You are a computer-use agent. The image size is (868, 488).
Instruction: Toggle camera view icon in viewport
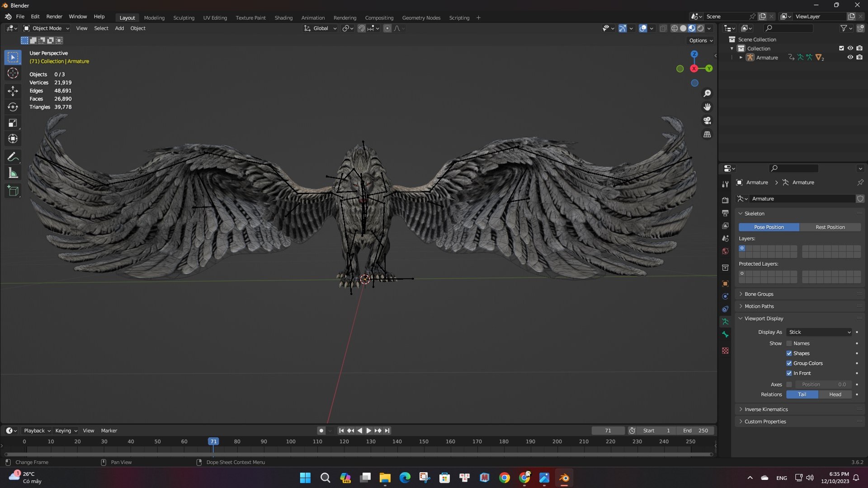click(x=707, y=121)
